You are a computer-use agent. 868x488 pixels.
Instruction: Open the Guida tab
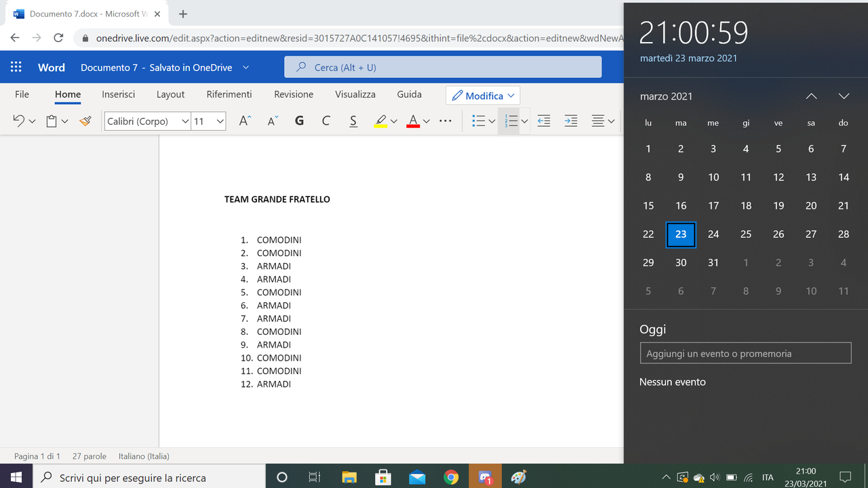pos(410,94)
